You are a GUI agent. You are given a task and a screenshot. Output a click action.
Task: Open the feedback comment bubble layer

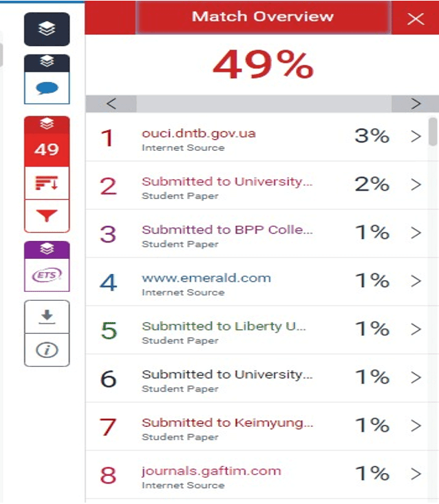pyautogui.click(x=47, y=88)
